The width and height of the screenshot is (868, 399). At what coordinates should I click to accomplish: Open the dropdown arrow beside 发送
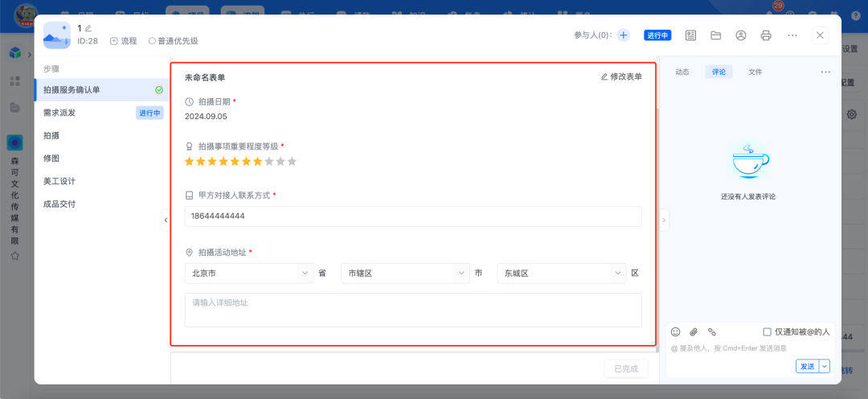pyautogui.click(x=825, y=366)
